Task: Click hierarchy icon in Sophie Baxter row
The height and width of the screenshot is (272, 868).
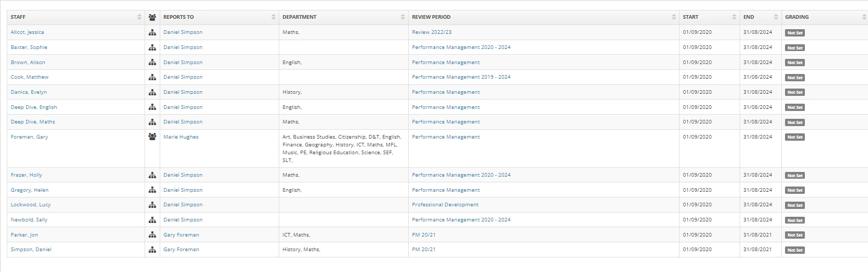Action: pos(152,47)
